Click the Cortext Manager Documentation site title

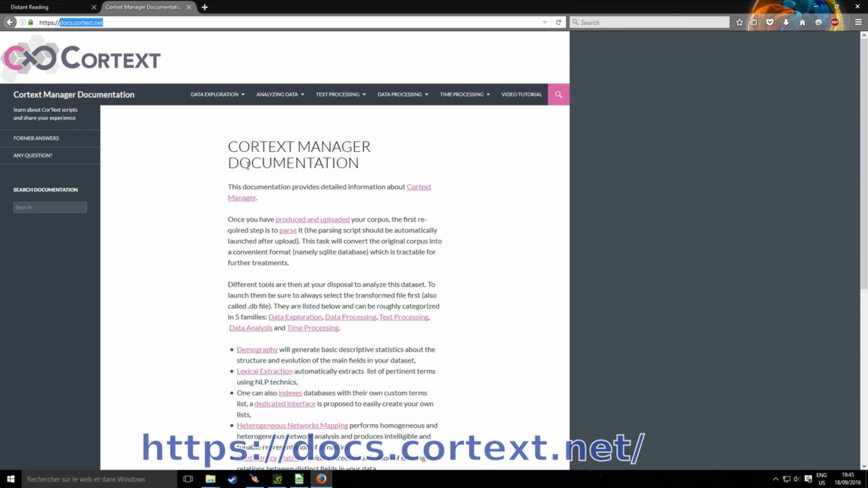coord(74,94)
